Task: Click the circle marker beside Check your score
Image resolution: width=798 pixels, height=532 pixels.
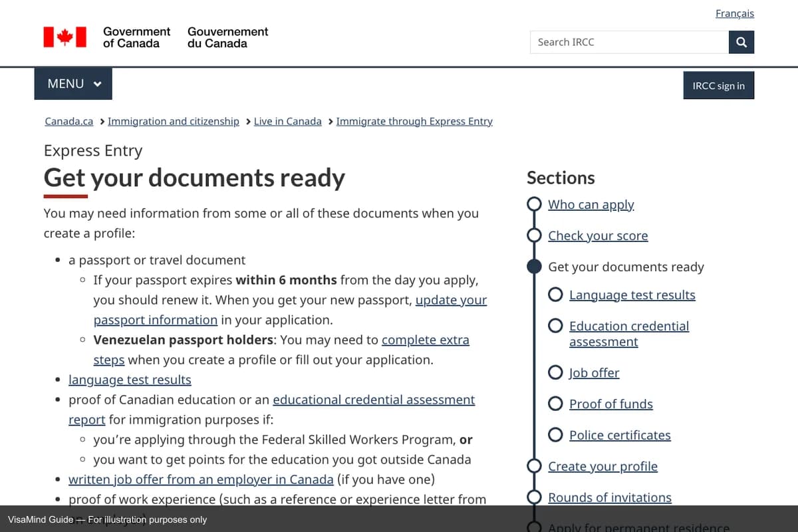Action: [534, 235]
